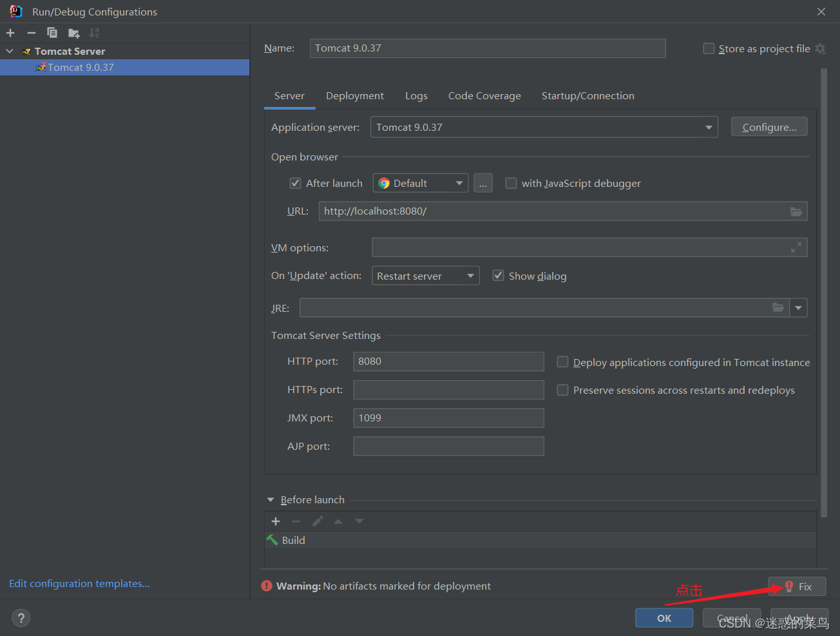Close Run/Debug Configurations dialog
The width and height of the screenshot is (840, 636).
[x=821, y=12]
